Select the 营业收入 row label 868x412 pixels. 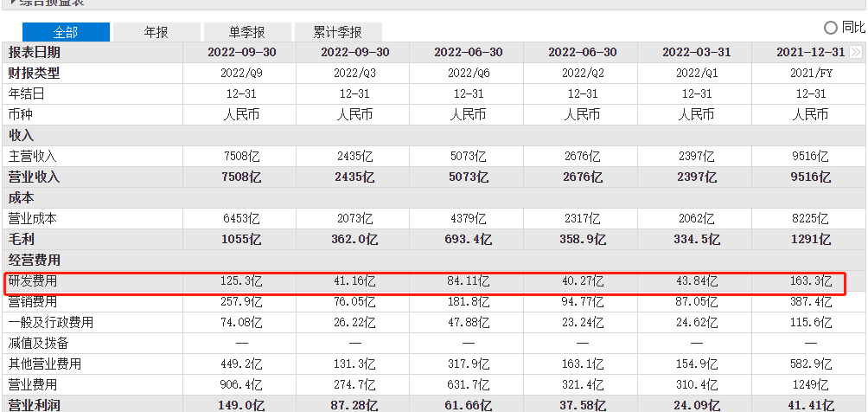[x=33, y=177]
